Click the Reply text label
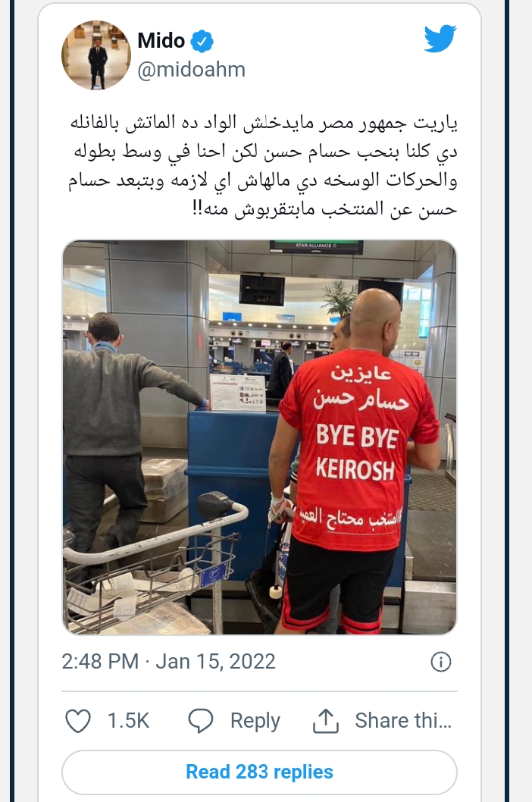This screenshot has height=802, width=532. coord(255,721)
